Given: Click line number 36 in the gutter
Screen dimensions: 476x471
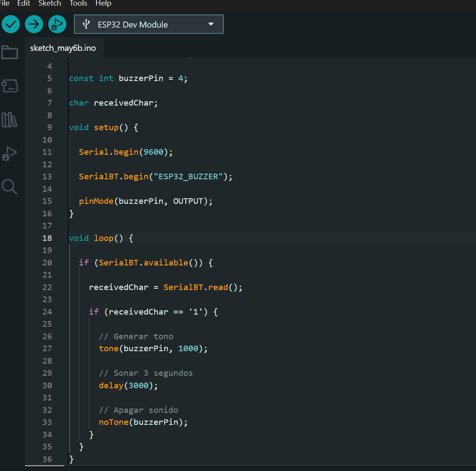Looking at the screenshot, I should tap(47, 459).
